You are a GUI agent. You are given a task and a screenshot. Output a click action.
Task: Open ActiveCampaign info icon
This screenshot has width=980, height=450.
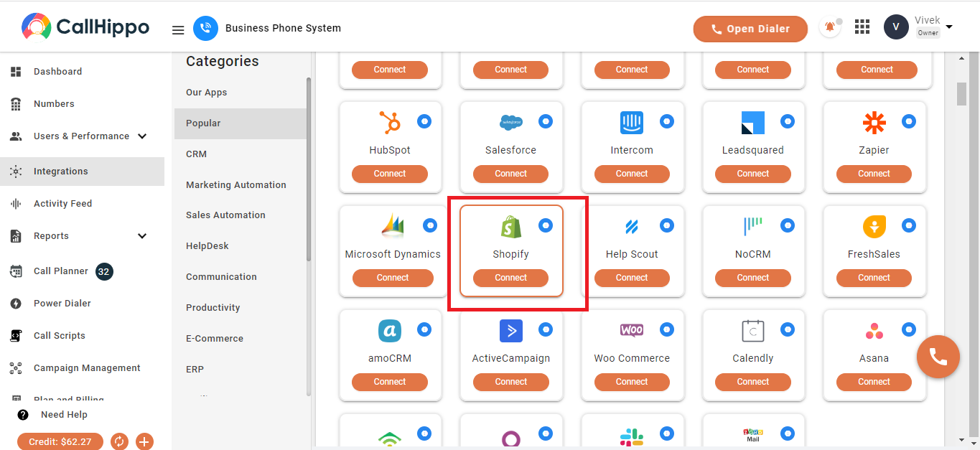click(x=546, y=330)
